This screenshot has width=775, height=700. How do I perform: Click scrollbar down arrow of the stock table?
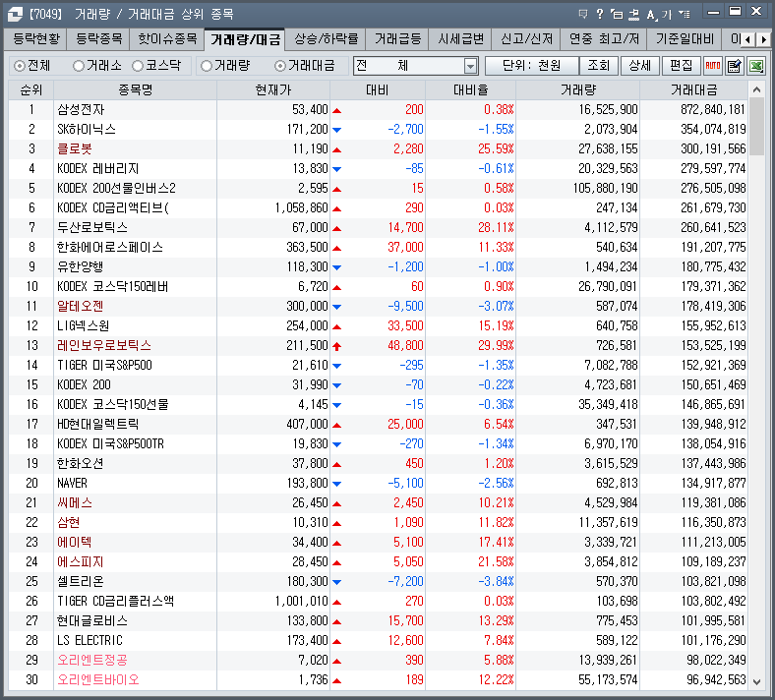click(756, 681)
